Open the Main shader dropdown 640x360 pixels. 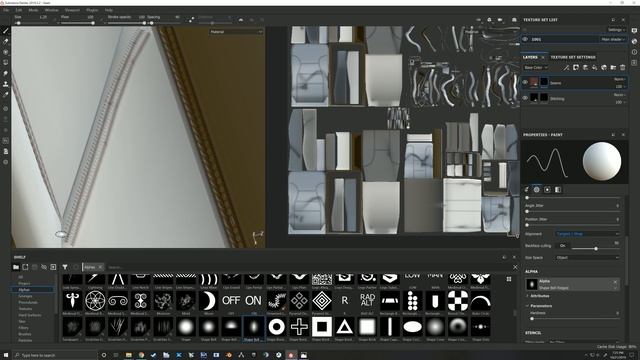pyautogui.click(x=613, y=39)
